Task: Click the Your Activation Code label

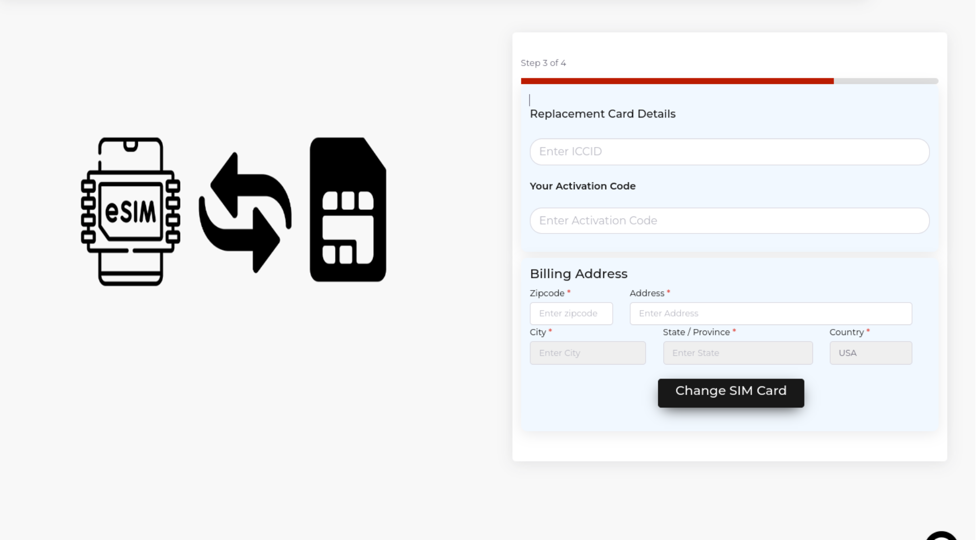Action: pos(582,186)
